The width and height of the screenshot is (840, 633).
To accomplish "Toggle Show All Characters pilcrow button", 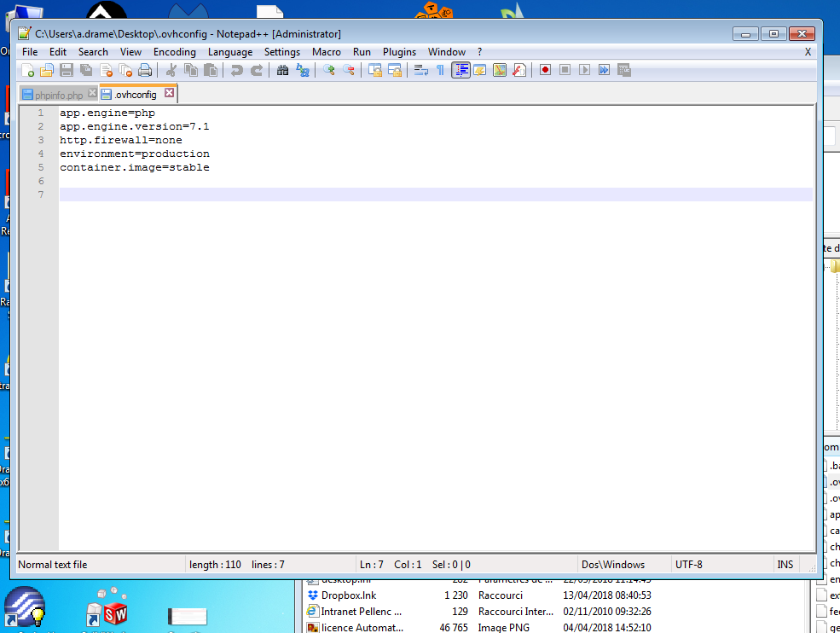I will pos(440,70).
